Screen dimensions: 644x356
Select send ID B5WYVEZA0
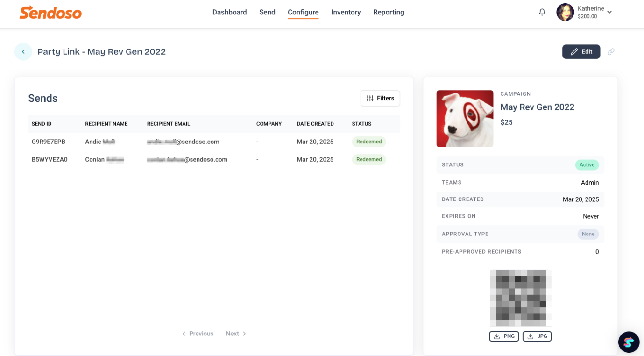pyautogui.click(x=50, y=159)
